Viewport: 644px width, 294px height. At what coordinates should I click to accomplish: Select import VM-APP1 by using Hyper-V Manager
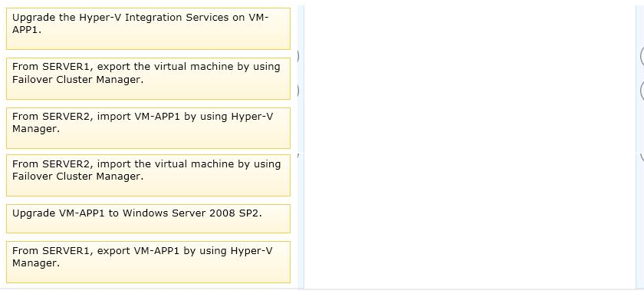[148, 128]
